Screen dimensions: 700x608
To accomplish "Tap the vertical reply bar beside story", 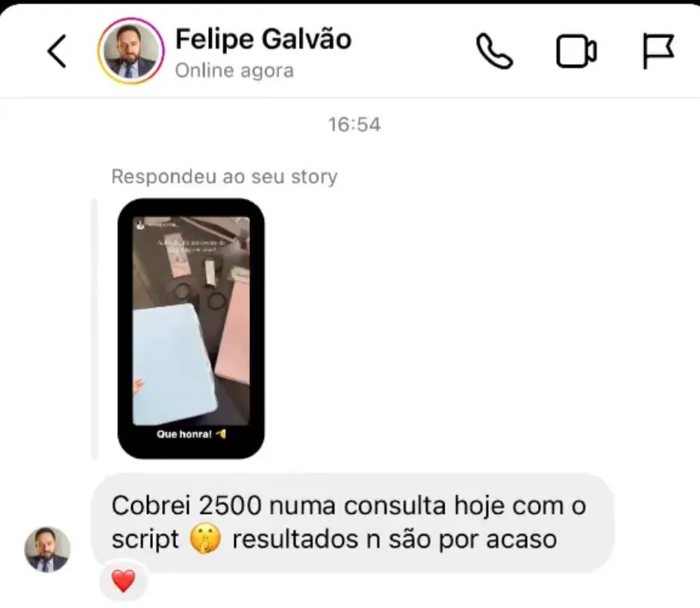I will click(94, 328).
